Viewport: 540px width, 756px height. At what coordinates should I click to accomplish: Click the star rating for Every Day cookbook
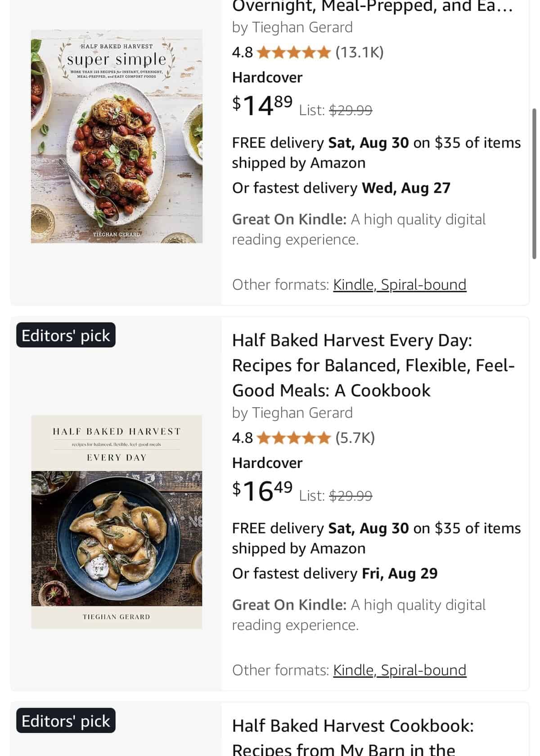(x=293, y=438)
